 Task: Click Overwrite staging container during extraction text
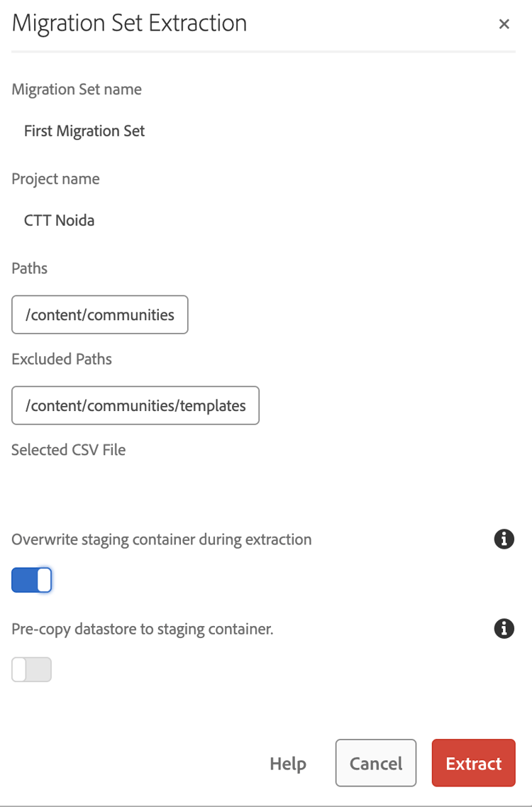(x=162, y=539)
